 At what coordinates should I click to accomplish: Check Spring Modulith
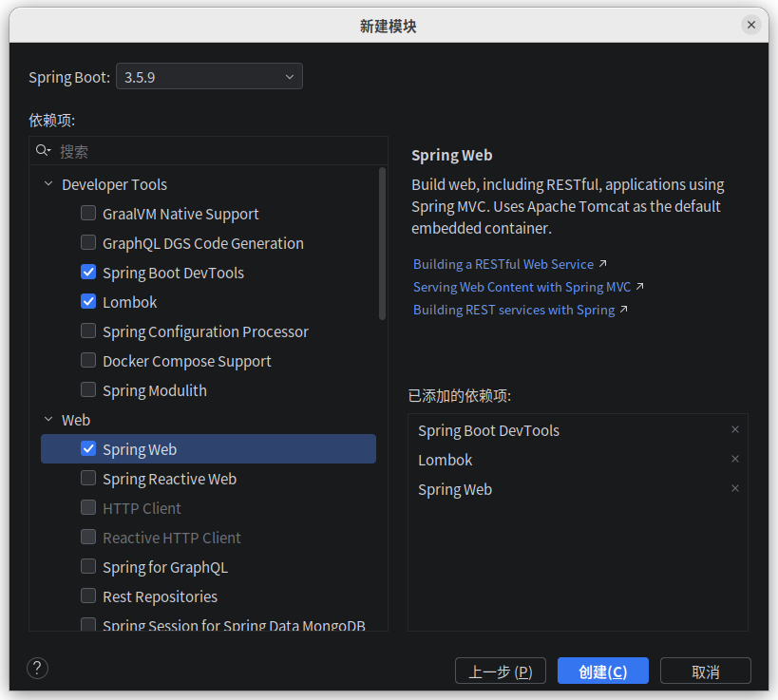[x=88, y=390]
